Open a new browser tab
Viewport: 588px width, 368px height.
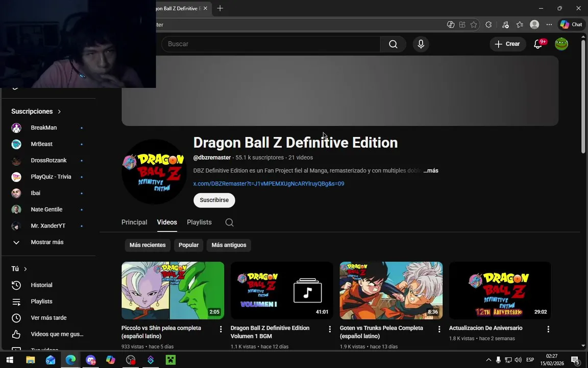coord(220,8)
